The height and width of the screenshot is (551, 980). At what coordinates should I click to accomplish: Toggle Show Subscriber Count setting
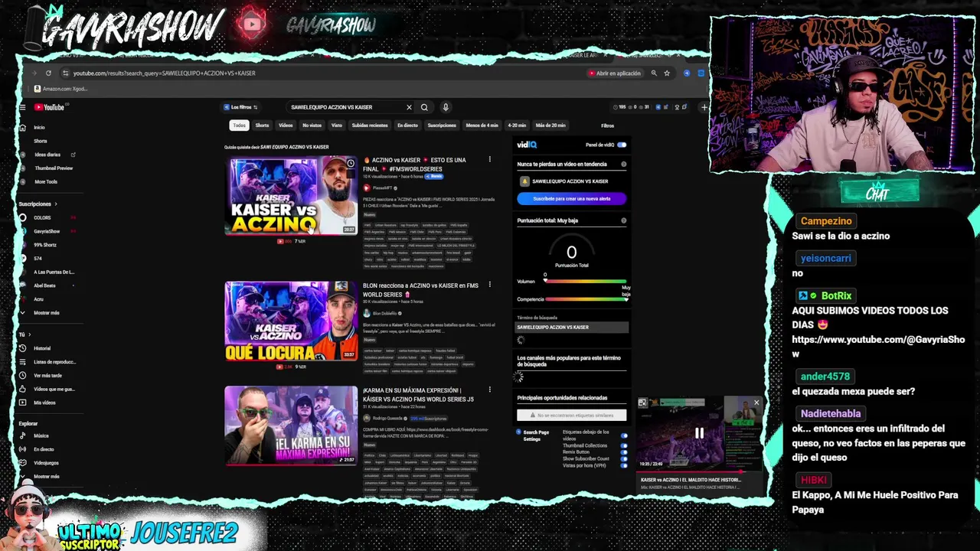pos(624,459)
